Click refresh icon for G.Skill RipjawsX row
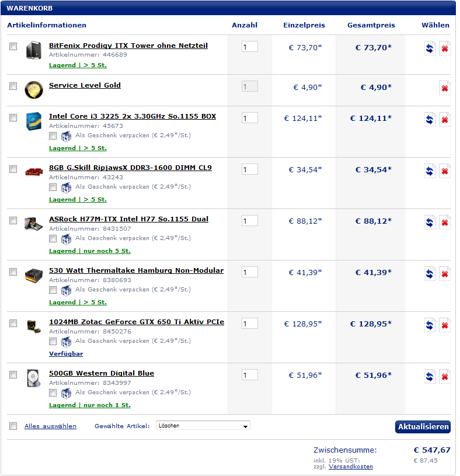The width and height of the screenshot is (460, 476). pos(430,171)
